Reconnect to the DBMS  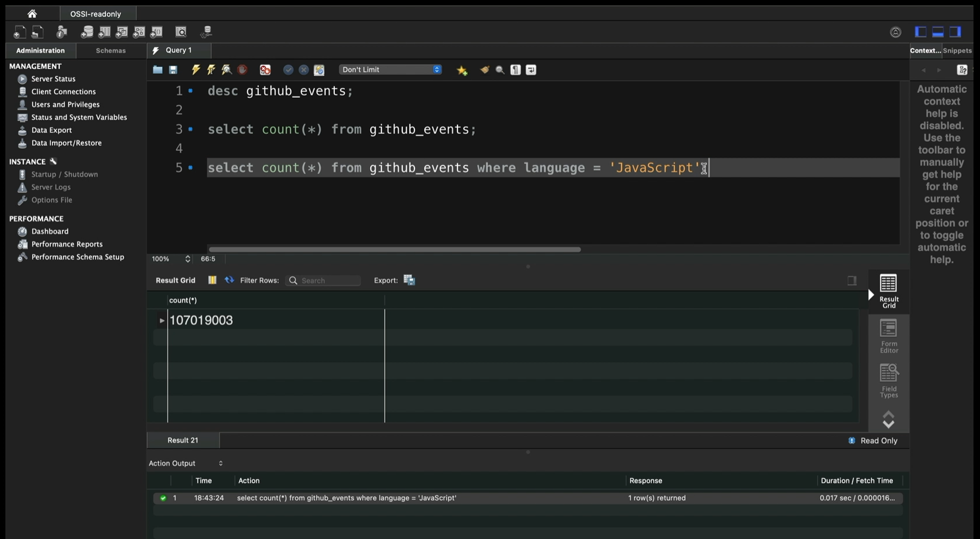click(x=206, y=32)
